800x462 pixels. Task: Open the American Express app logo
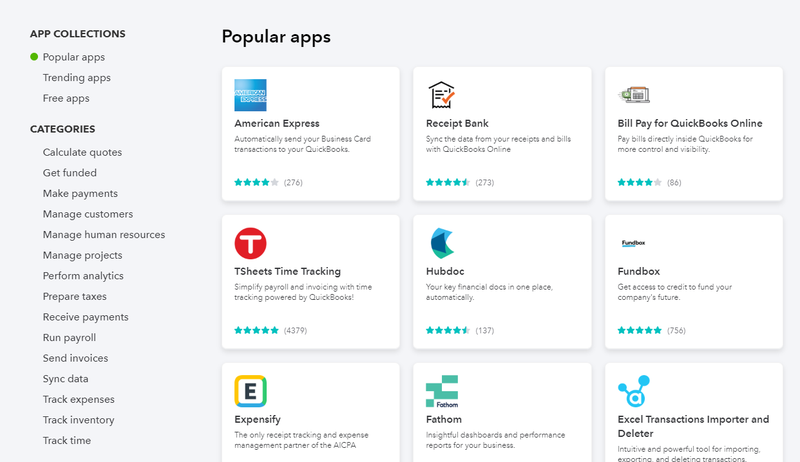[x=250, y=95]
